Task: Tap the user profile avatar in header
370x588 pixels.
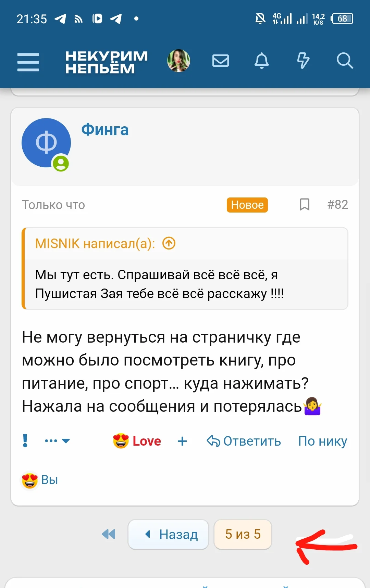Action: 178,61
